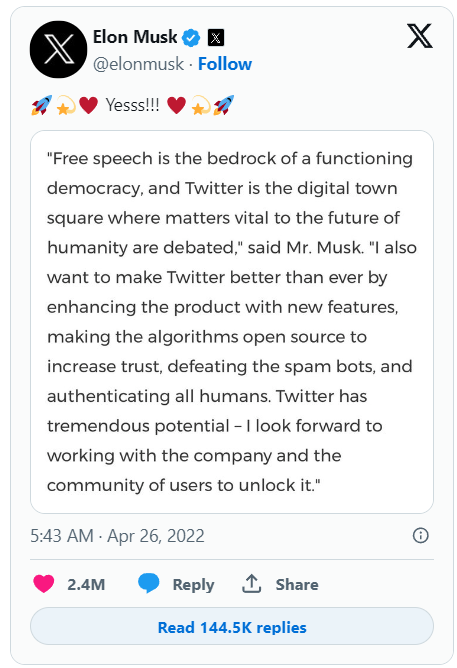Click the small X affiliation badge
The width and height of the screenshot is (457, 668).
pyautogui.click(x=216, y=38)
